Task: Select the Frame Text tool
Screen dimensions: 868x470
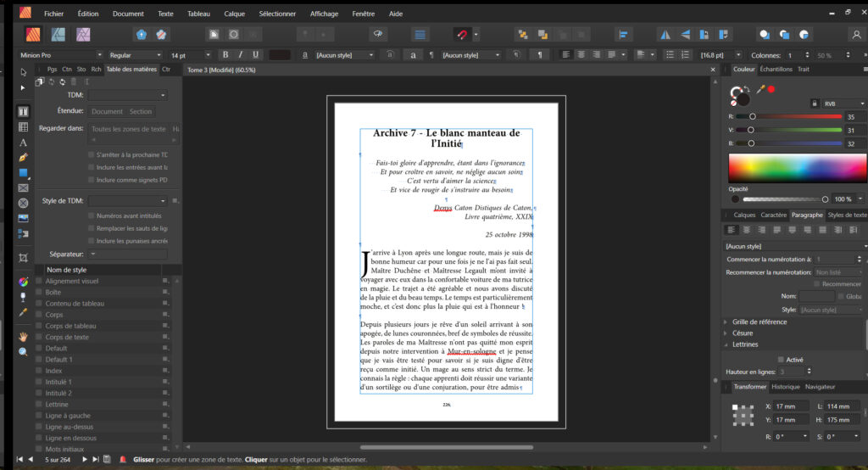Action: click(23, 111)
